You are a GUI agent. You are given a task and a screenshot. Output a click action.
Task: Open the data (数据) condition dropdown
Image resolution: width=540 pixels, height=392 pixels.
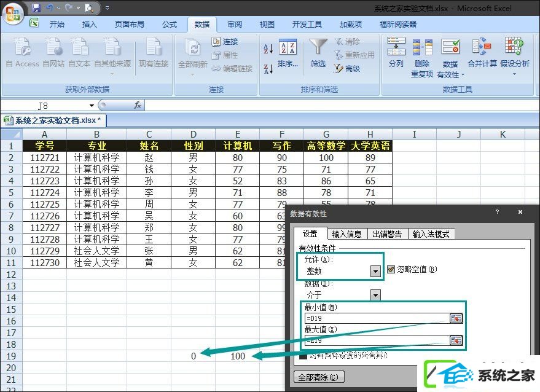(x=375, y=295)
